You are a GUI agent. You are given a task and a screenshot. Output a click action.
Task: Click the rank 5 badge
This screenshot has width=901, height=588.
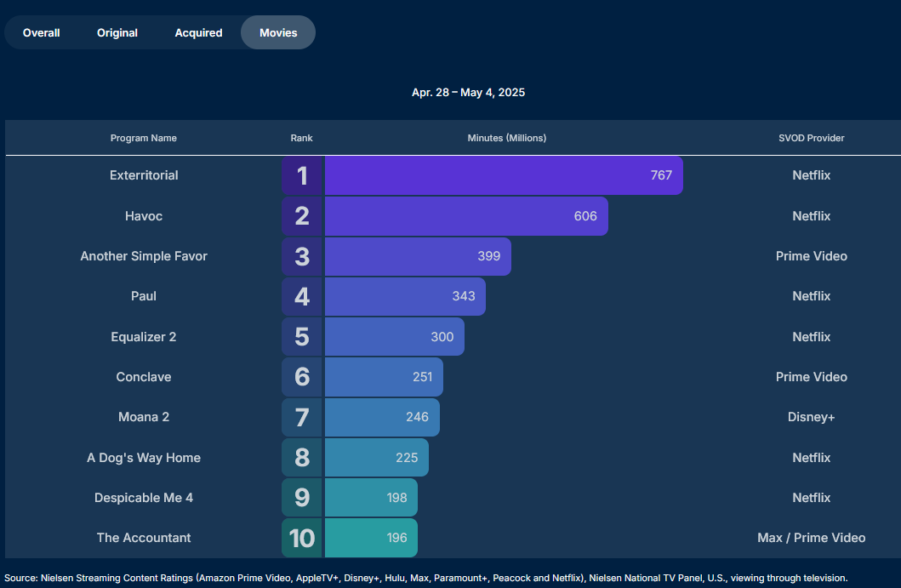point(302,337)
